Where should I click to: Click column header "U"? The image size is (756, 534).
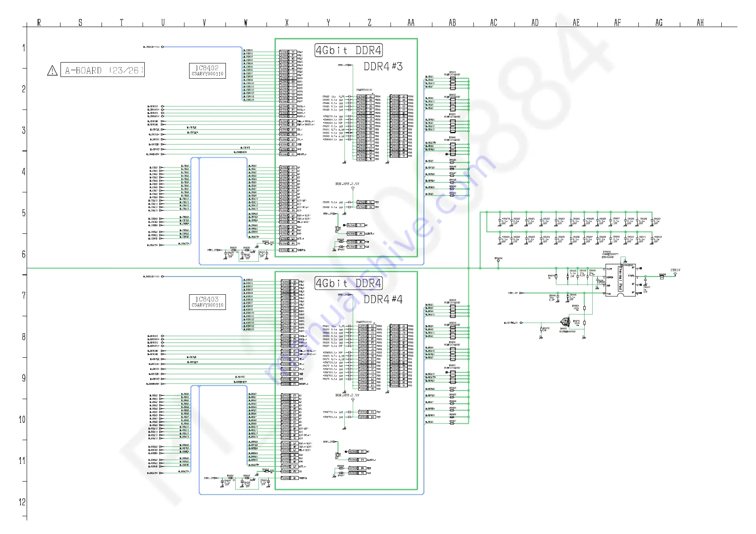pos(163,23)
